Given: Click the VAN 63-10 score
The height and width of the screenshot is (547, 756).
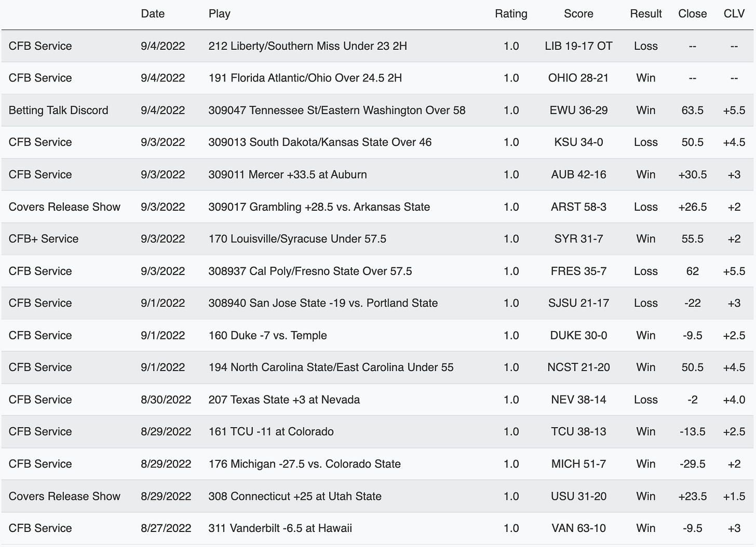Looking at the screenshot, I should pyautogui.click(x=578, y=528).
